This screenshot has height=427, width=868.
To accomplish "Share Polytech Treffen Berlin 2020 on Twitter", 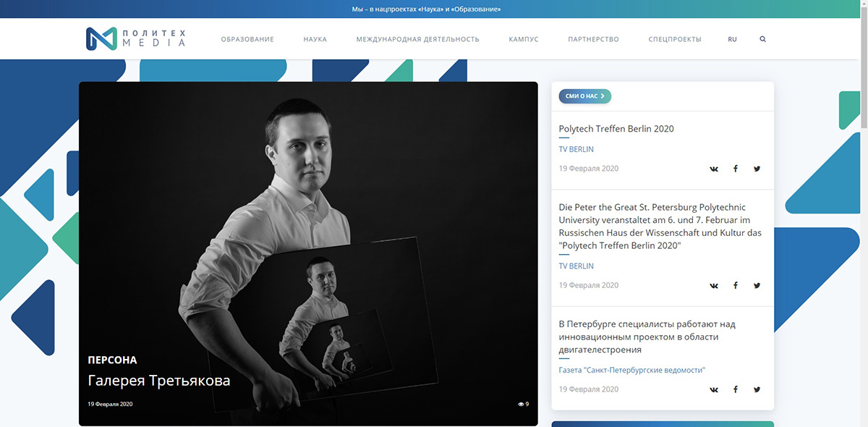I will [x=757, y=169].
